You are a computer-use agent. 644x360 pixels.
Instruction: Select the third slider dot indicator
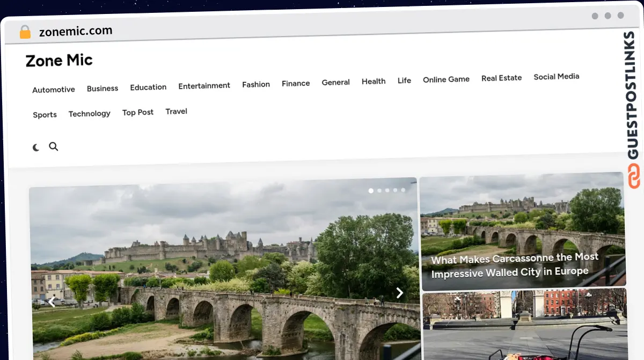(x=387, y=190)
